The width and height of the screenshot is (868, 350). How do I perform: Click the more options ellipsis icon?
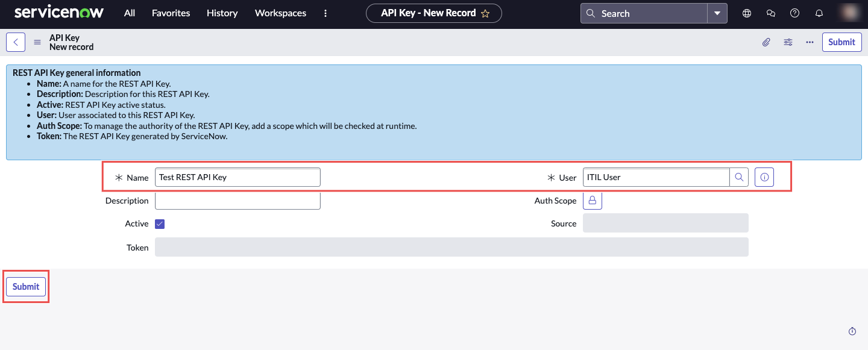[810, 42]
